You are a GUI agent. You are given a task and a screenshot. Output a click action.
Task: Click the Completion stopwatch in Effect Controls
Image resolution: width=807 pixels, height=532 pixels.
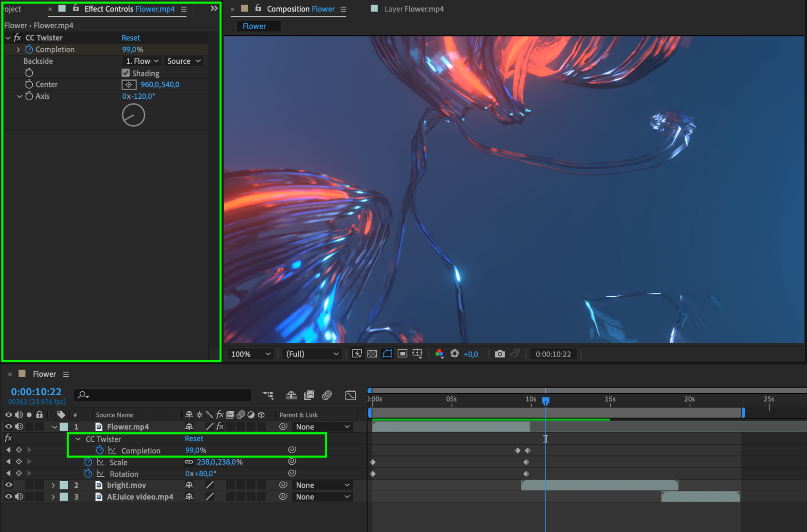tap(29, 49)
